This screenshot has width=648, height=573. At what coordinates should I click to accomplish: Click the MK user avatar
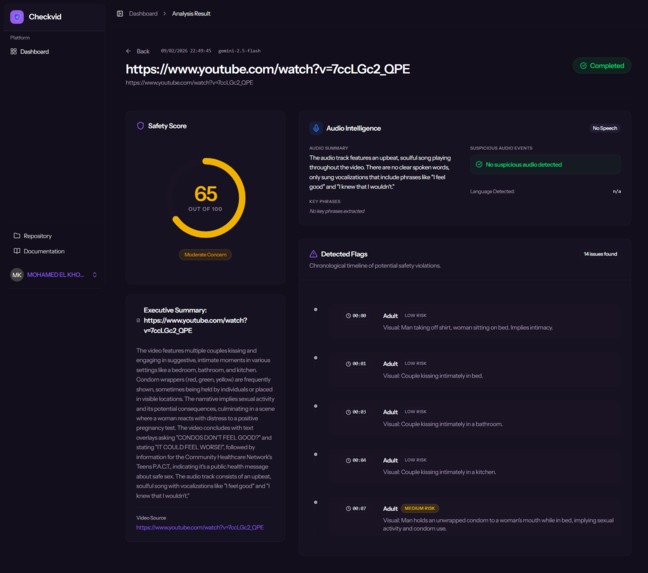point(17,275)
